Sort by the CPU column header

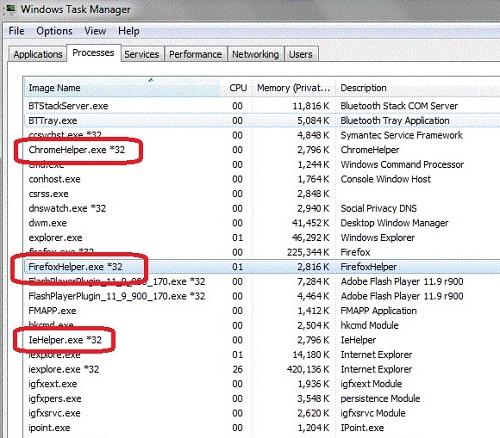pos(238,88)
